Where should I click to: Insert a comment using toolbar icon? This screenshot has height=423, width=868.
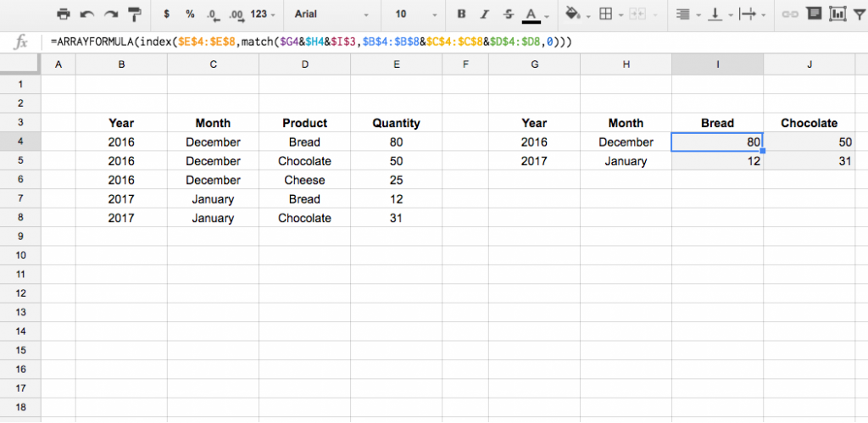pyautogui.click(x=814, y=14)
